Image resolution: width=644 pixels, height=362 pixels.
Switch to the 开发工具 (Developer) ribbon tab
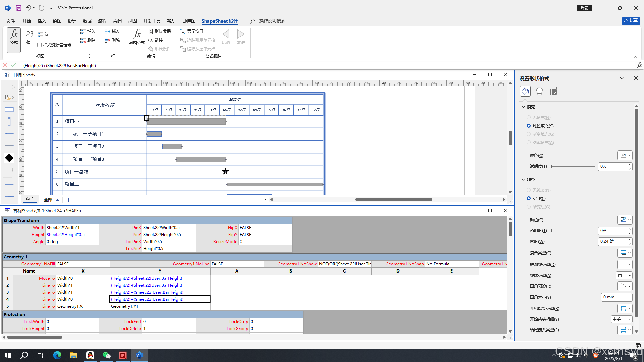click(x=152, y=21)
